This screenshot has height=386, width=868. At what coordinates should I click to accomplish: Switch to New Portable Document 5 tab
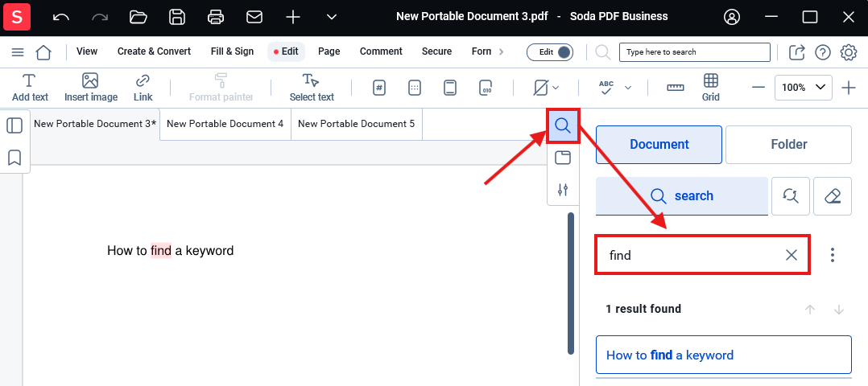click(357, 124)
